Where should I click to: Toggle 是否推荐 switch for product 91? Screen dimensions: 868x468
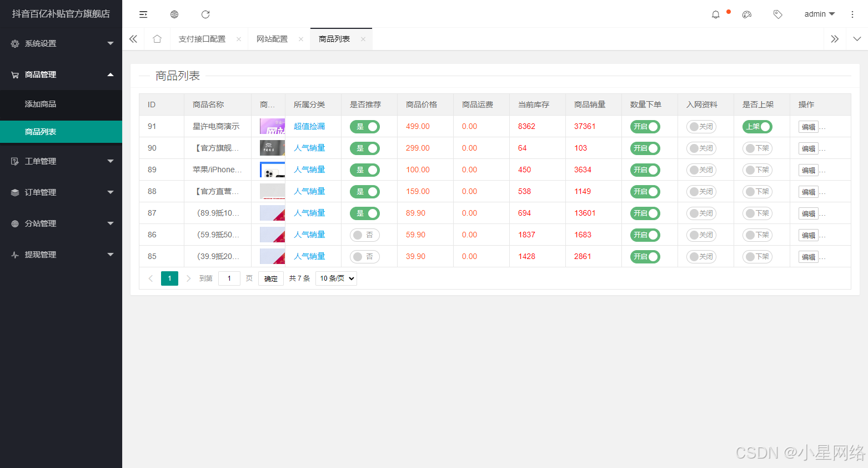(x=365, y=127)
